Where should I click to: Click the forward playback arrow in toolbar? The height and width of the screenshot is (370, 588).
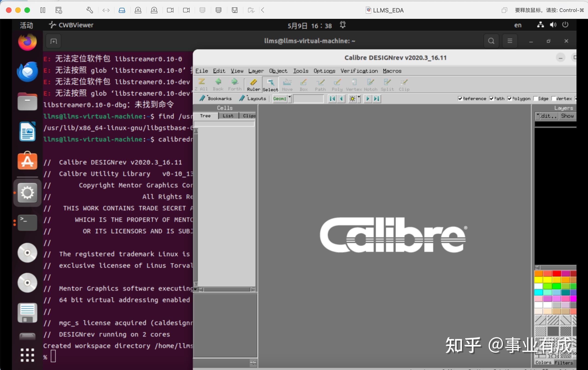pos(368,99)
